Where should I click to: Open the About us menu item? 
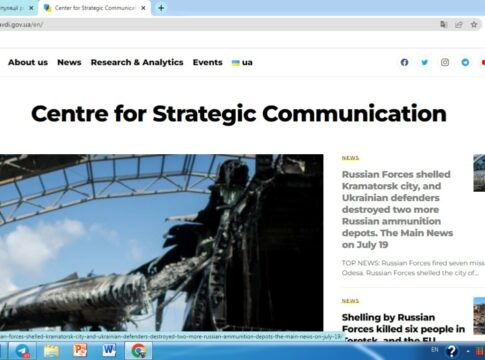pyautogui.click(x=28, y=62)
